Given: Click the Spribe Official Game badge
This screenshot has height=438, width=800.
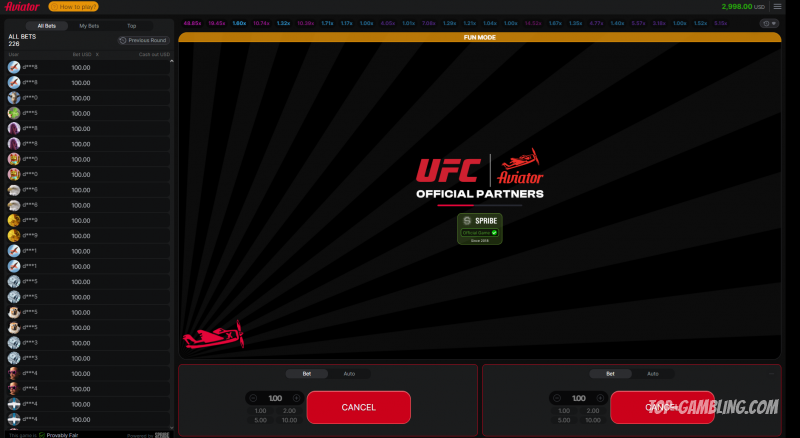Looking at the screenshot, I should tap(479, 228).
